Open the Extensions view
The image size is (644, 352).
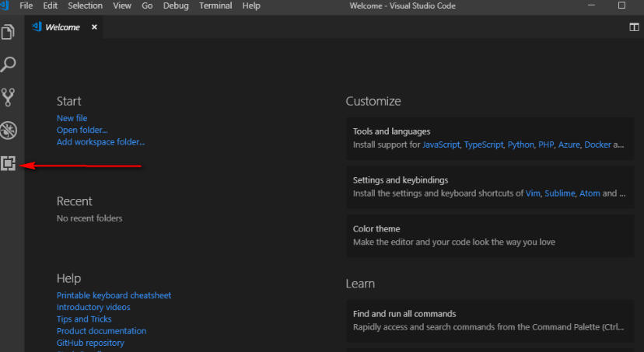coord(9,163)
